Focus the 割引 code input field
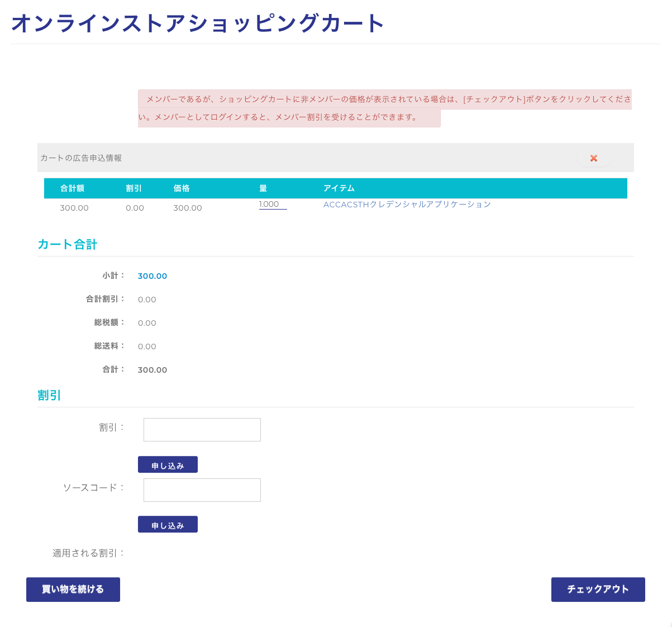 click(202, 430)
